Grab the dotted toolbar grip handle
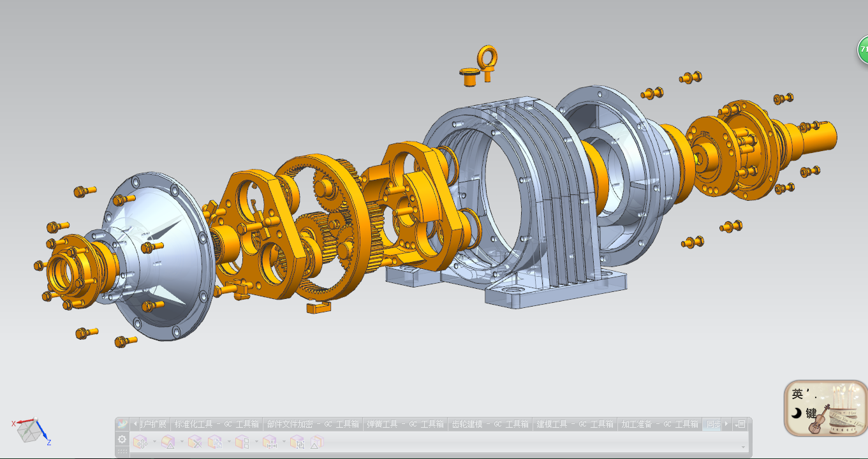Viewport: 868px width, 459px height. 122,451
